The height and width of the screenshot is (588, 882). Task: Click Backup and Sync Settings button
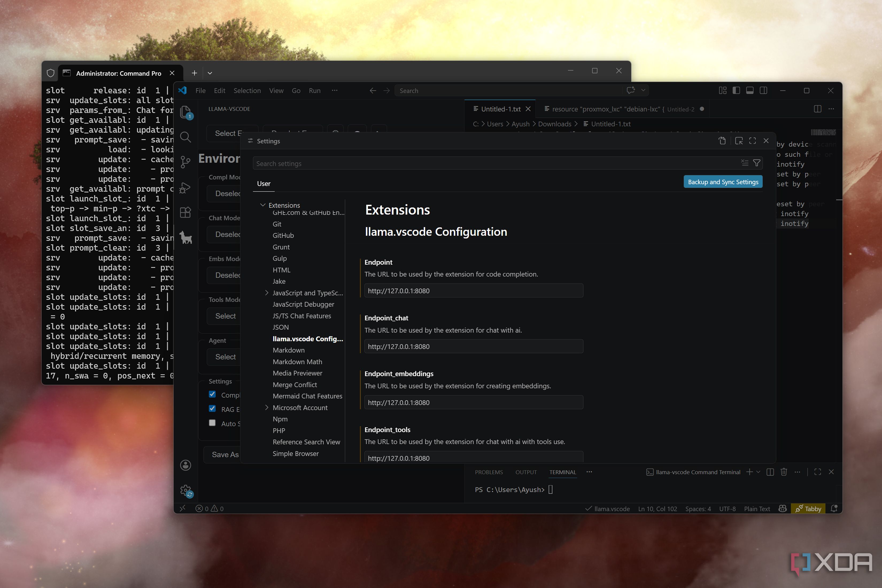723,181
